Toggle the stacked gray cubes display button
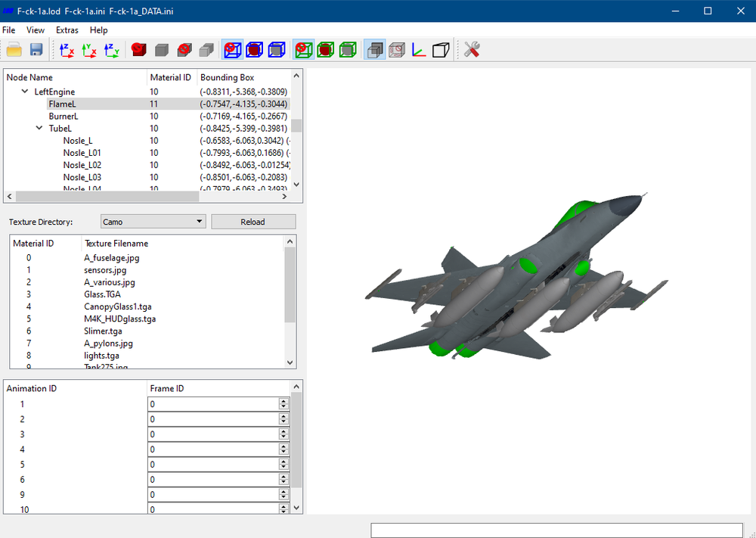The height and width of the screenshot is (538, 756). pyautogui.click(x=375, y=50)
